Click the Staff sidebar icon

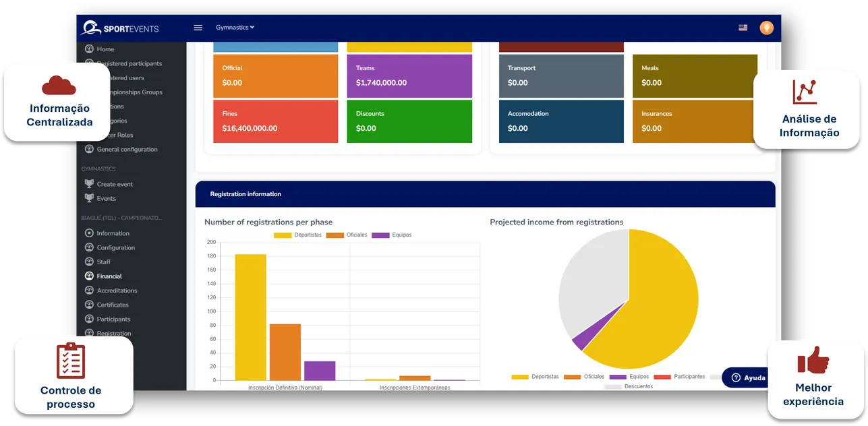click(89, 262)
